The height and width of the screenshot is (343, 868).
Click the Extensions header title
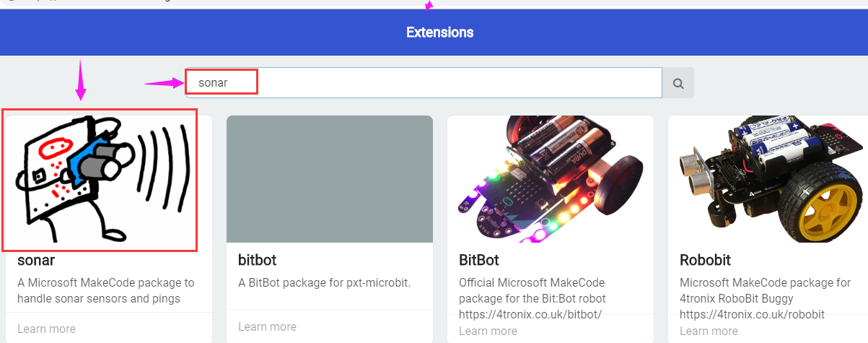click(x=439, y=32)
